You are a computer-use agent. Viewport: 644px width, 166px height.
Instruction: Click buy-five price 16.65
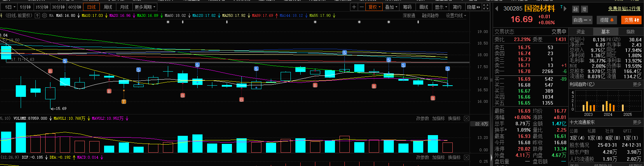(x=524, y=103)
